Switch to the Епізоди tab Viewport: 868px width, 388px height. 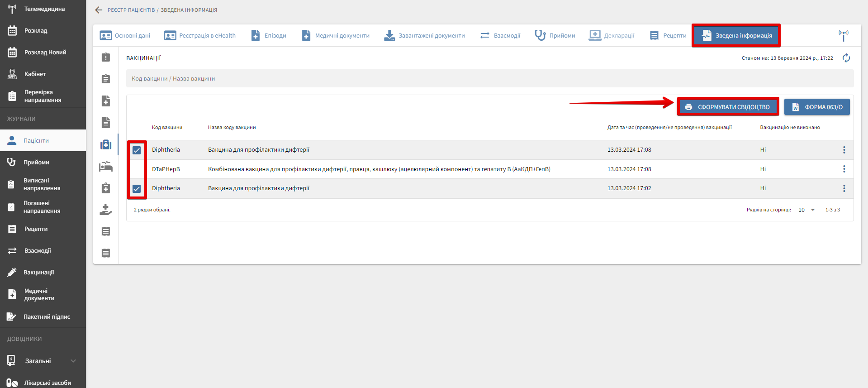click(269, 35)
